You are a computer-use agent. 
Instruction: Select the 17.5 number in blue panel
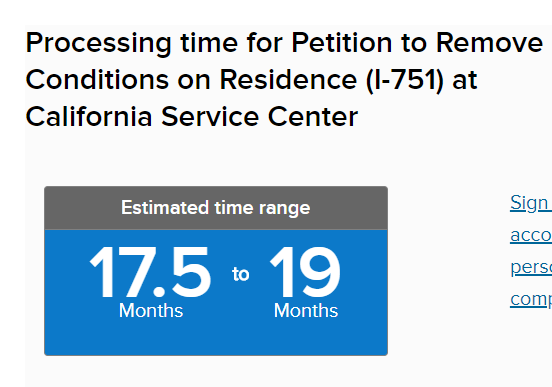tap(150, 272)
